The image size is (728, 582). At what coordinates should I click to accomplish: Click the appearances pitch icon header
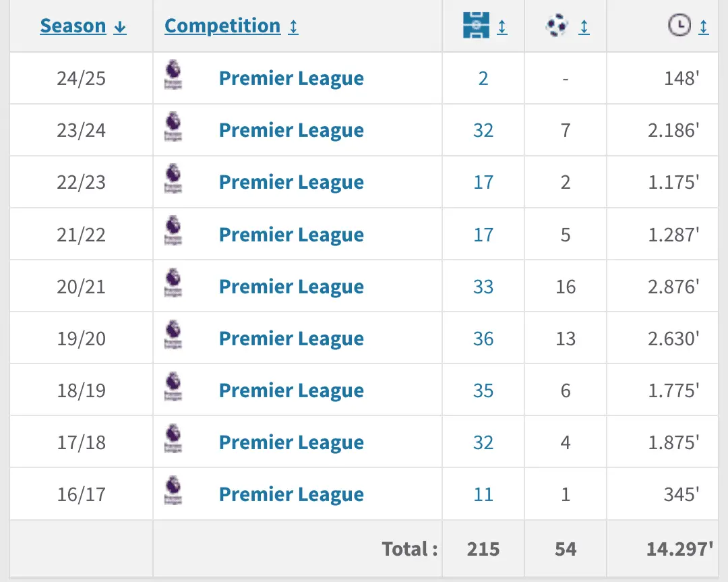pos(476,26)
